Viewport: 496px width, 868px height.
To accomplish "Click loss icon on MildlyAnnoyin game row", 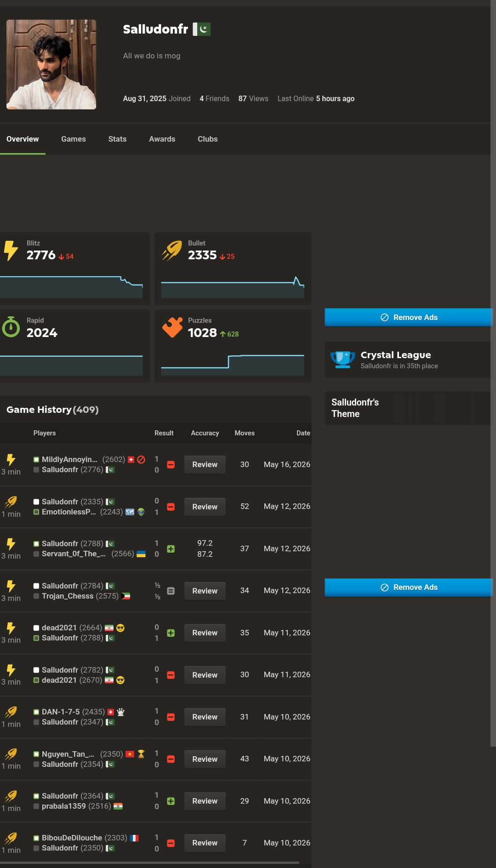I will coord(171,465).
